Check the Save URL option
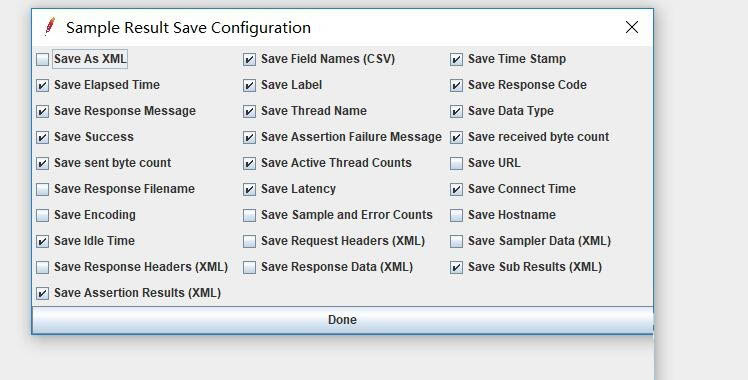Viewport: 748px width, 380px height. pyautogui.click(x=457, y=164)
